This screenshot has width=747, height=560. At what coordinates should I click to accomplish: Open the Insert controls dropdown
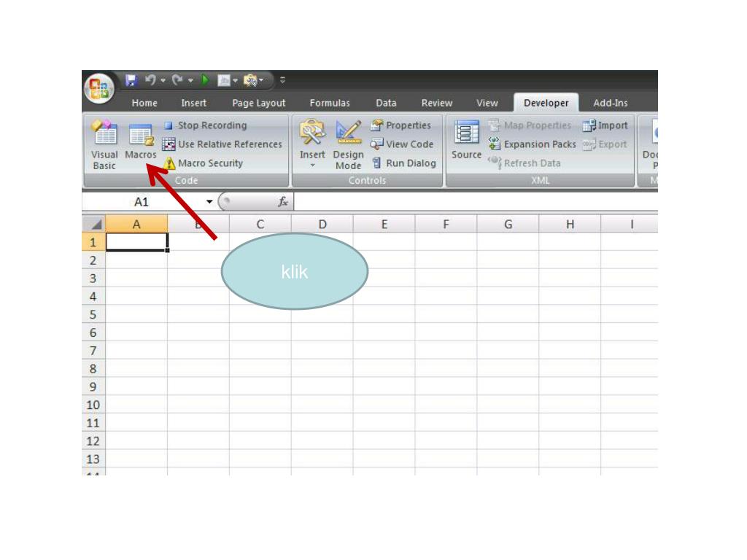tap(312, 144)
